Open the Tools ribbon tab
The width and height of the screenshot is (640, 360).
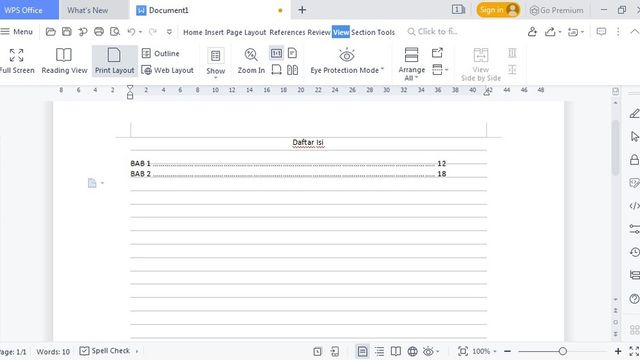point(386,32)
